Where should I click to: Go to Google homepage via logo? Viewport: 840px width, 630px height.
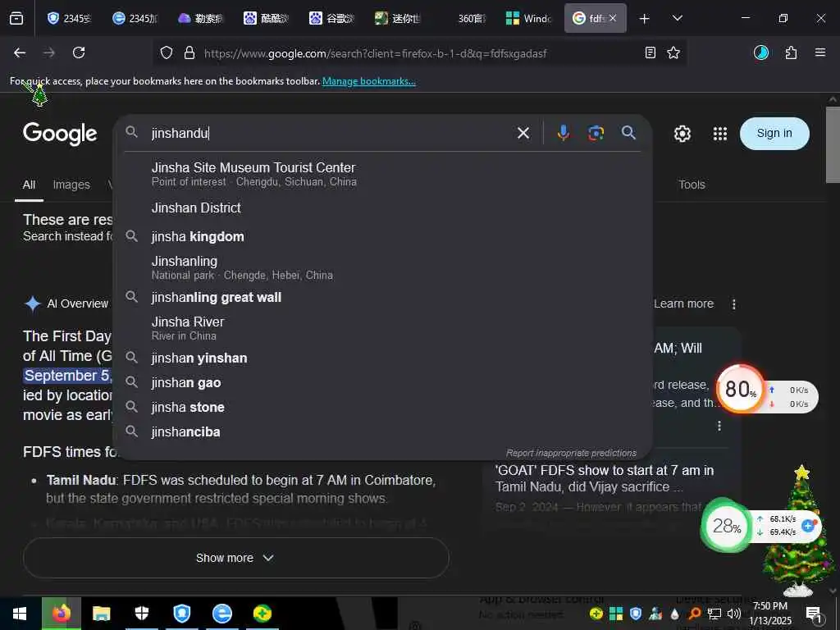[60, 134]
